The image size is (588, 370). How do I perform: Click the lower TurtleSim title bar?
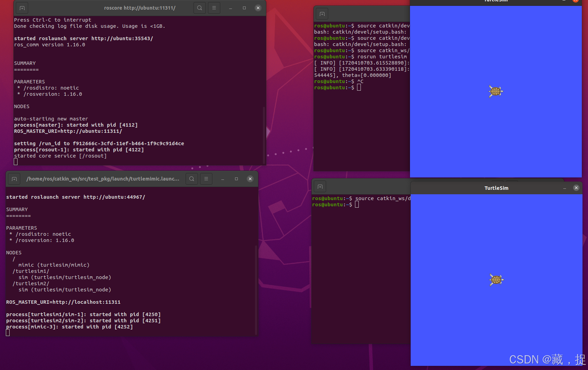(x=496, y=188)
